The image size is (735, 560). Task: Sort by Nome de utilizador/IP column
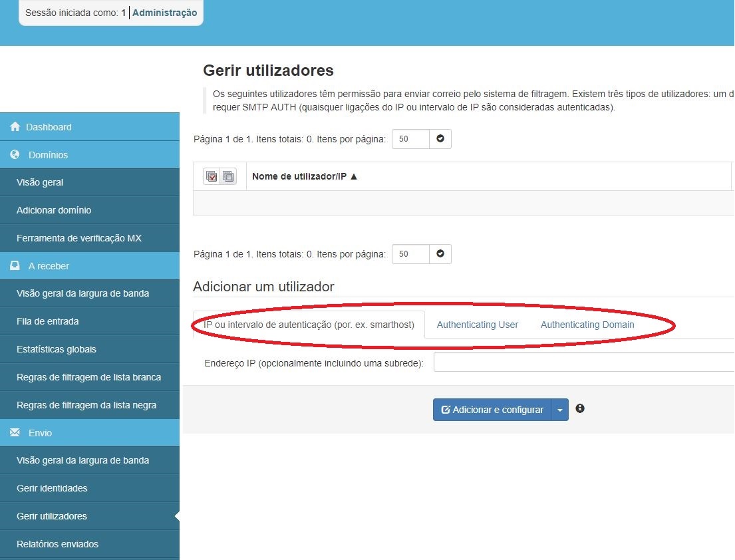click(x=305, y=176)
